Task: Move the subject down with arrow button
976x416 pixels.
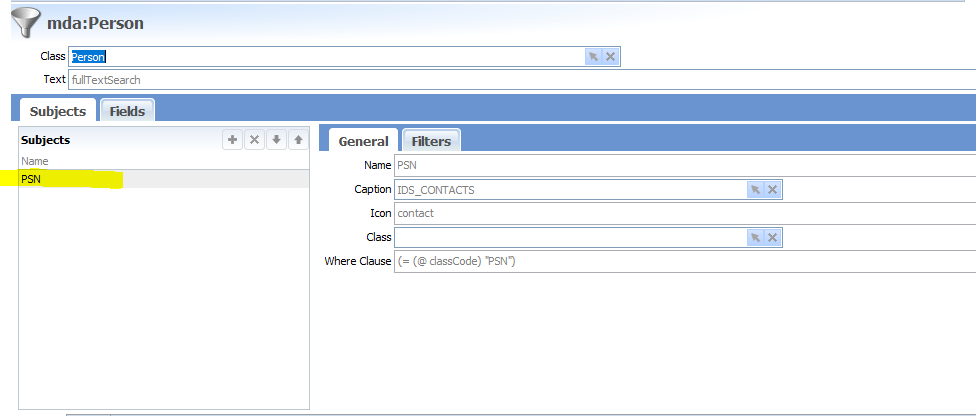Action: click(276, 140)
